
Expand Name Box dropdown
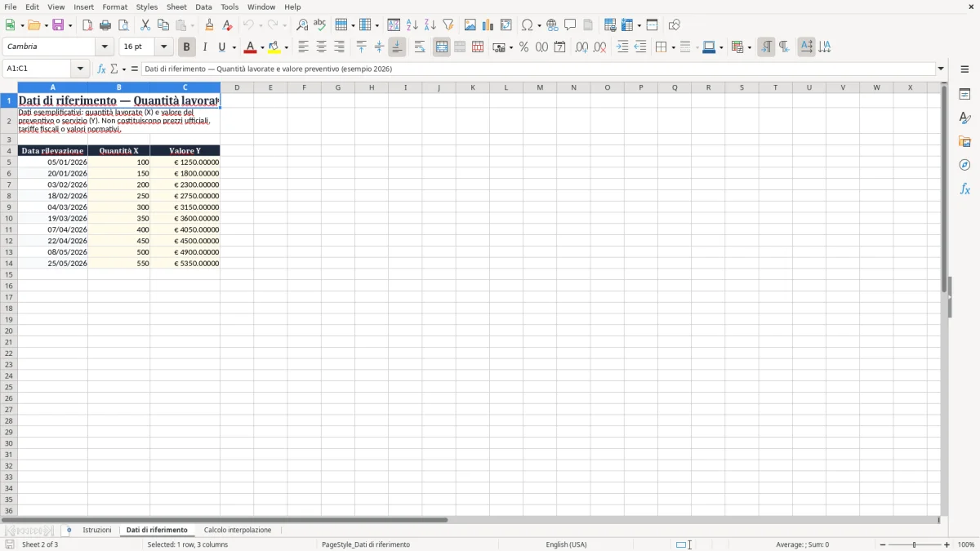(80, 69)
